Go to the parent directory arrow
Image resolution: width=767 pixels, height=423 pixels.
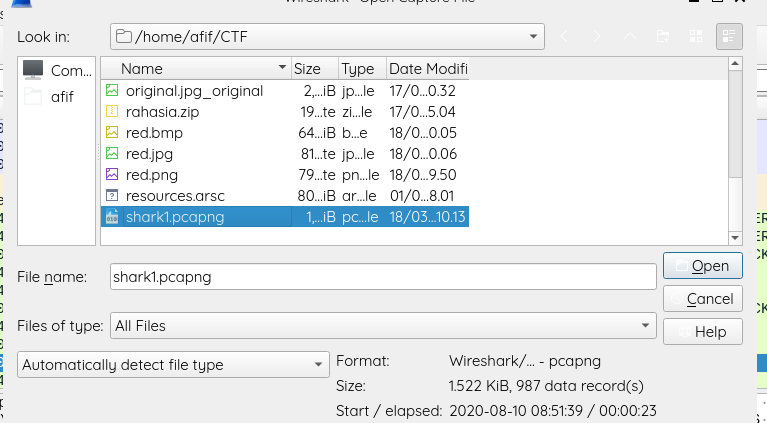point(630,36)
